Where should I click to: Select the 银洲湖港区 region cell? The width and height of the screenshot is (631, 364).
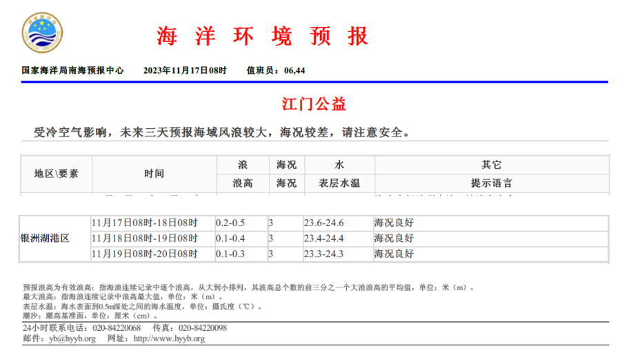click(46, 239)
